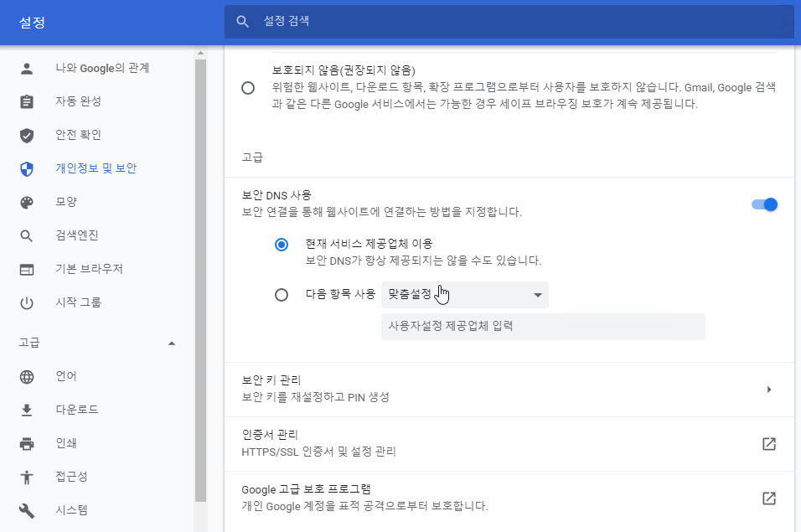The image size is (801, 532).
Task: Select the 다음 항목 사용 radio button
Action: click(x=281, y=295)
